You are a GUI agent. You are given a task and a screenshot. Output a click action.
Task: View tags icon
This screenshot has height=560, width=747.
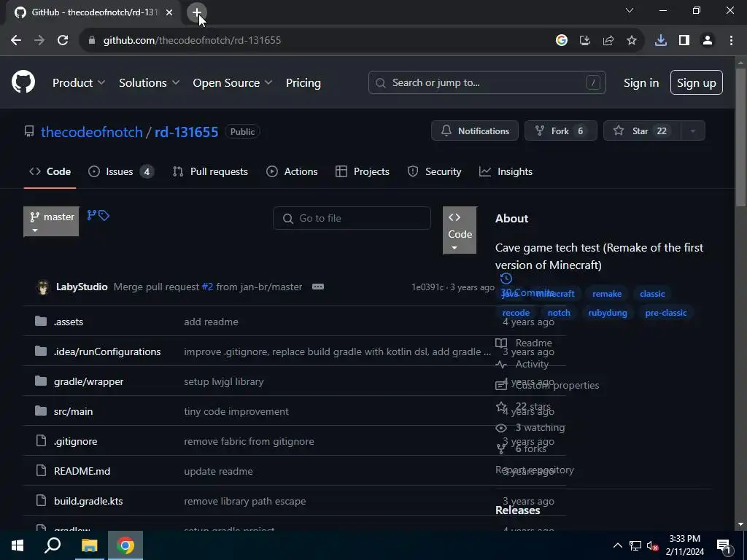(104, 216)
